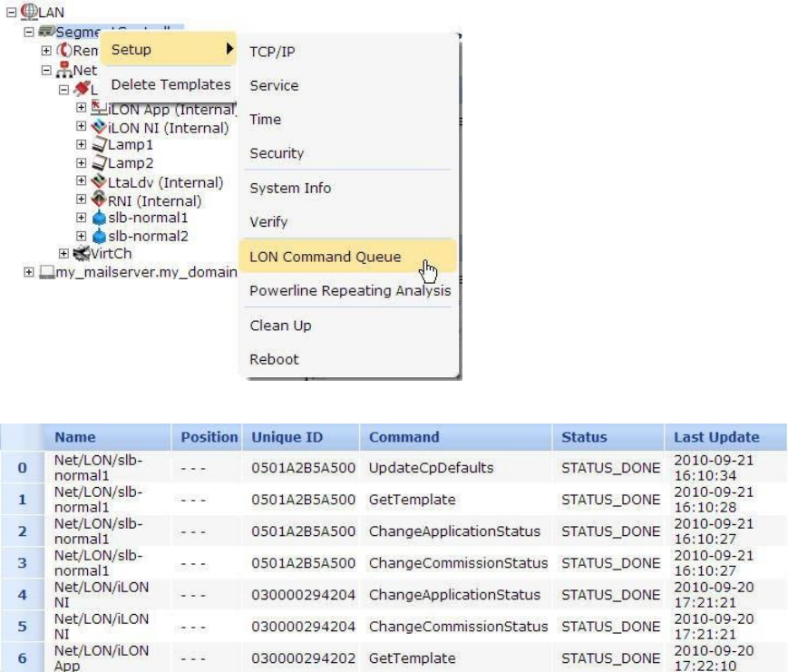This screenshot has width=788, height=672.
Task: Click the iLON NI (Internal) icon
Action: pyautogui.click(x=99, y=126)
